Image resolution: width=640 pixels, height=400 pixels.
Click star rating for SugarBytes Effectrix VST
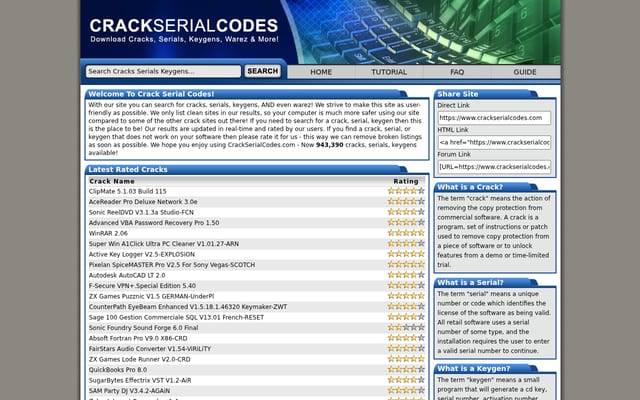click(x=406, y=380)
